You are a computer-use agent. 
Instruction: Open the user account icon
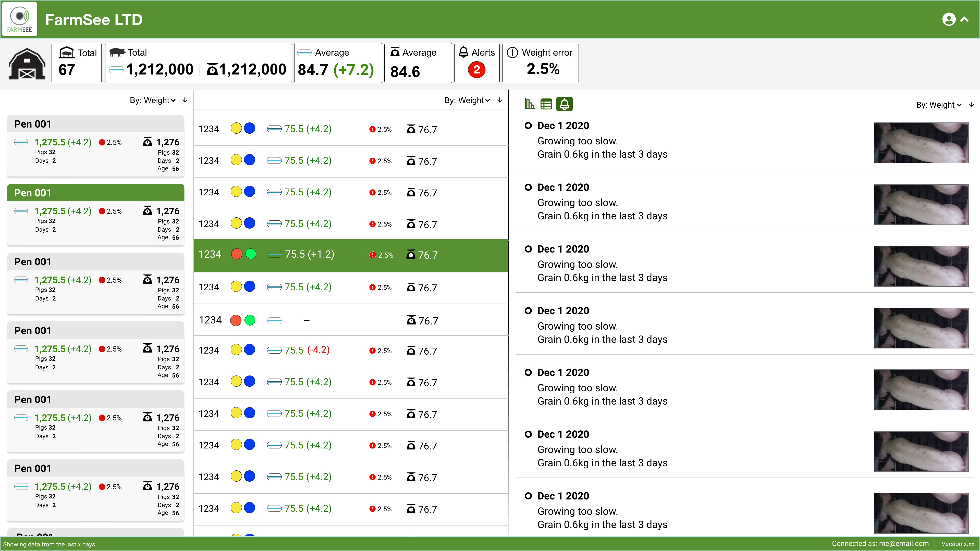point(949,19)
